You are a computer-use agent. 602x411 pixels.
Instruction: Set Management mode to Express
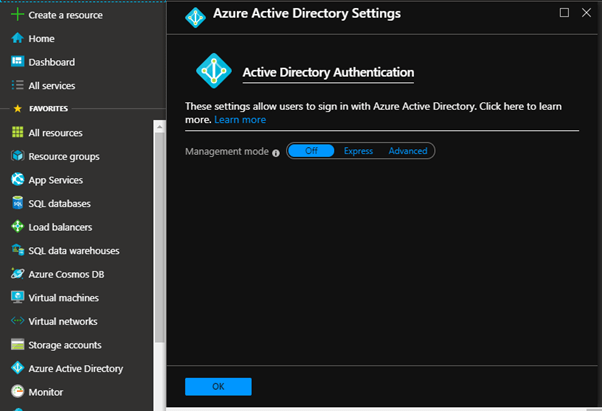pyautogui.click(x=358, y=151)
